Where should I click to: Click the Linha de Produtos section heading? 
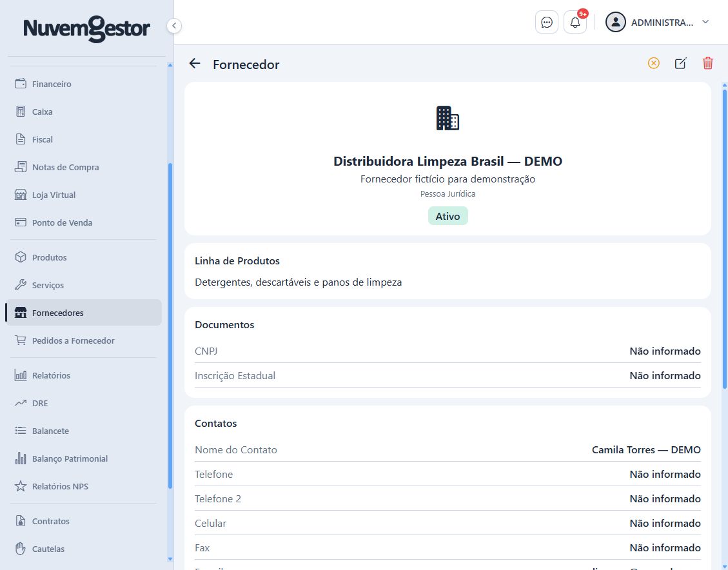coord(237,261)
